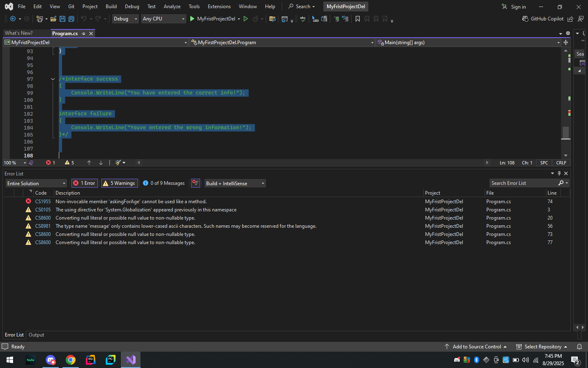Screen dimensions: 588x368
Task: Open the Build + IntelliSense dropdown
Action: tap(235, 183)
